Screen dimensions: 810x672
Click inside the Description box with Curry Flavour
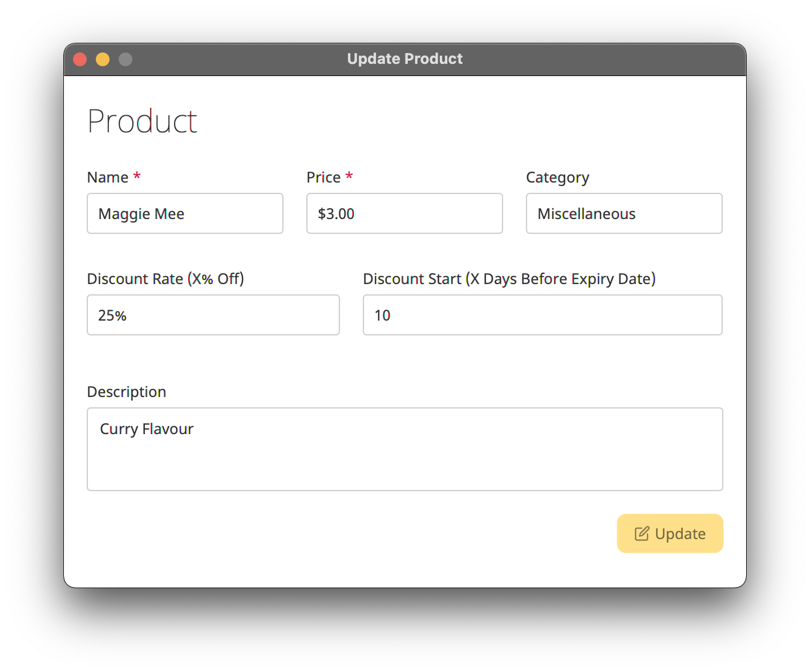(x=404, y=449)
